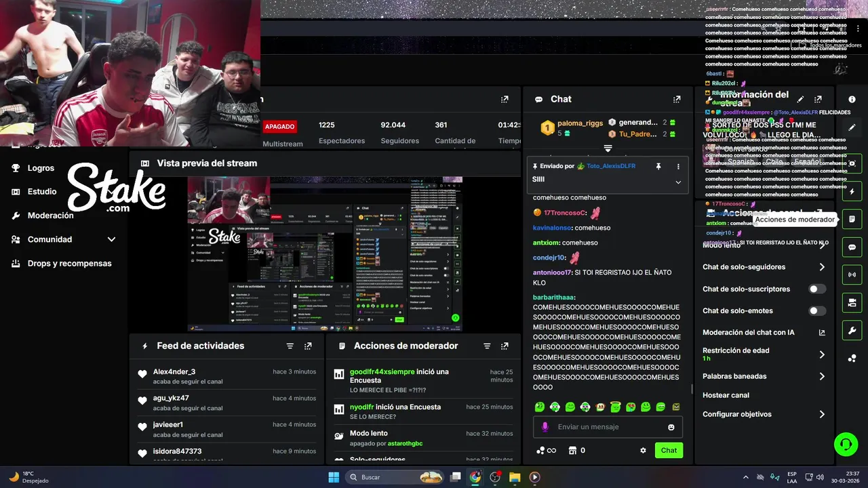Show hidden system tray icons
This screenshot has width=868, height=488.
click(x=746, y=476)
